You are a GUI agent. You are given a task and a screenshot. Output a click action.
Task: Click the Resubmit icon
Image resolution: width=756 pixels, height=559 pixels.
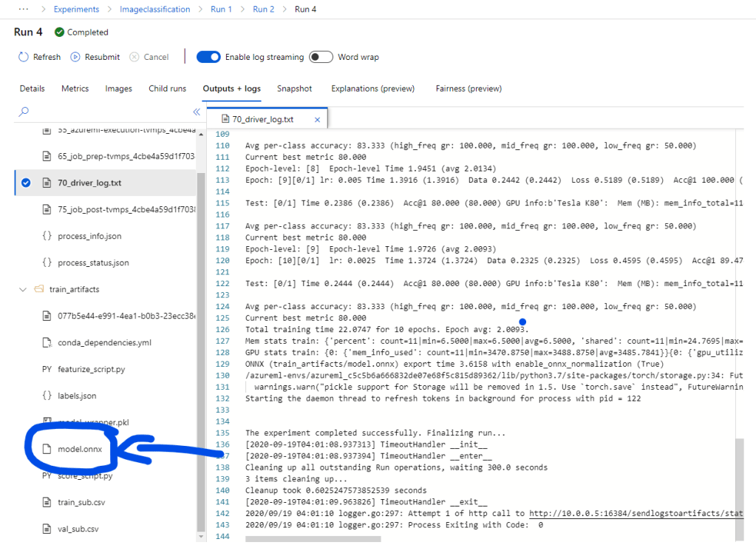coord(75,57)
